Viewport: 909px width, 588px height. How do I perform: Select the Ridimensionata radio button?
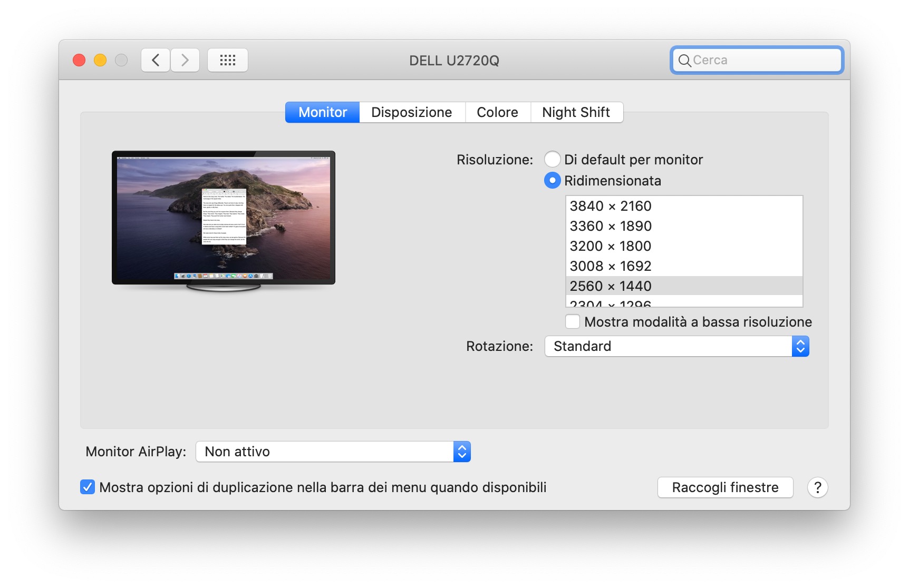pos(552,181)
